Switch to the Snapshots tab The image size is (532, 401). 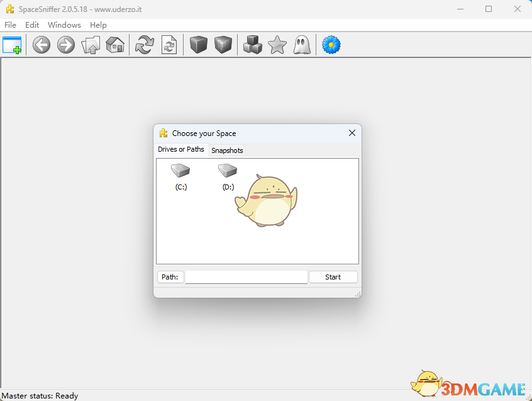coord(227,150)
